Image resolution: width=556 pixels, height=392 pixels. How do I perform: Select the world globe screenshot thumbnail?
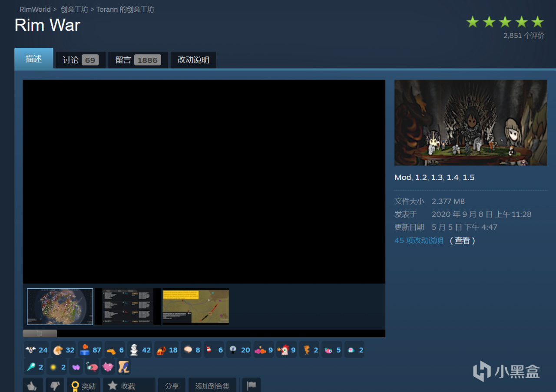click(x=60, y=306)
